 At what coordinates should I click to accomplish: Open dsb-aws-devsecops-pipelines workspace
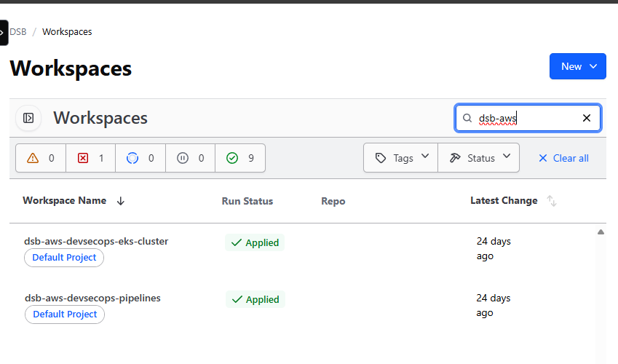pyautogui.click(x=92, y=298)
